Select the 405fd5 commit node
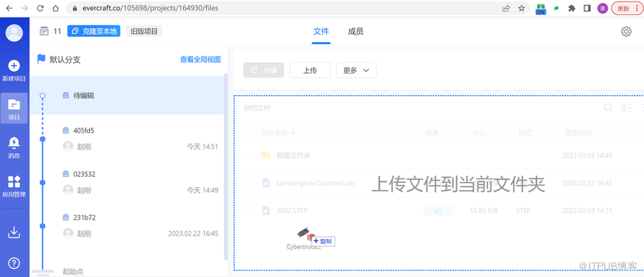This screenshot has height=277, width=644. pos(42,139)
